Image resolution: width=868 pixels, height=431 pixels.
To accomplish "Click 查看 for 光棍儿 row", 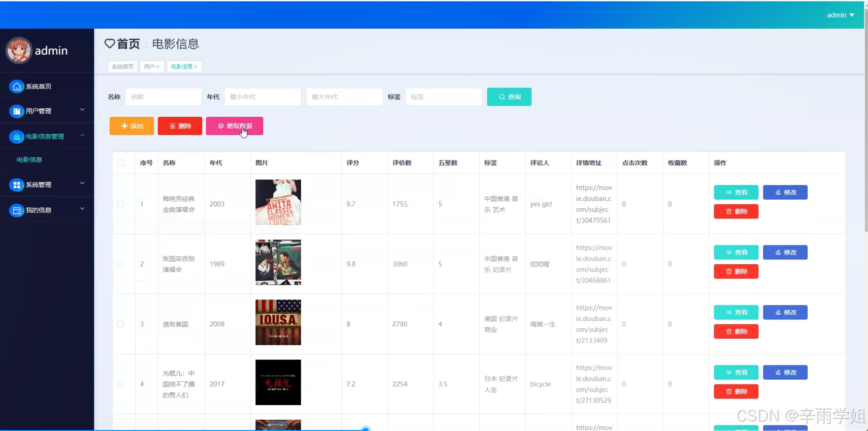I will [736, 373].
